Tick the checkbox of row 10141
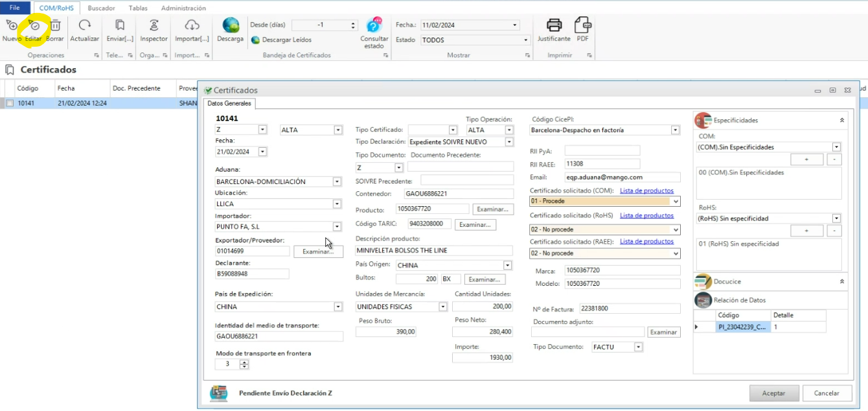The width and height of the screenshot is (868, 411). point(10,103)
